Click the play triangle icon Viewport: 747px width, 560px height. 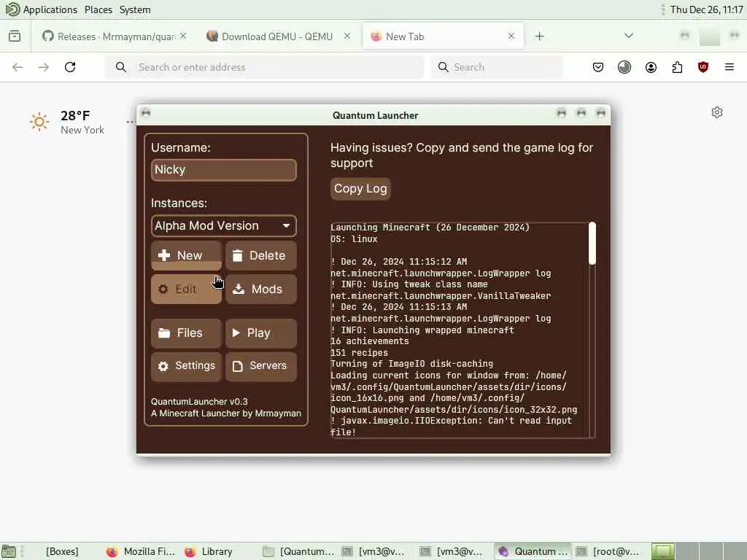click(x=236, y=332)
